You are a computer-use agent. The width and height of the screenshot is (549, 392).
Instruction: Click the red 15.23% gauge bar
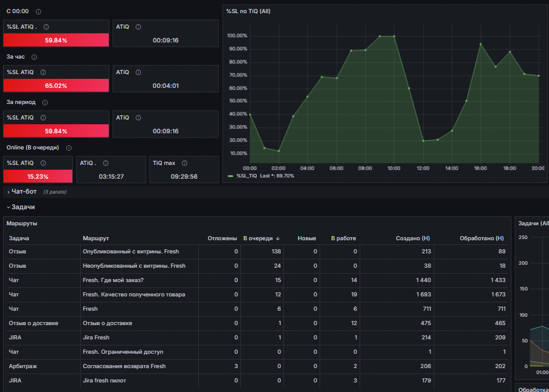point(38,176)
